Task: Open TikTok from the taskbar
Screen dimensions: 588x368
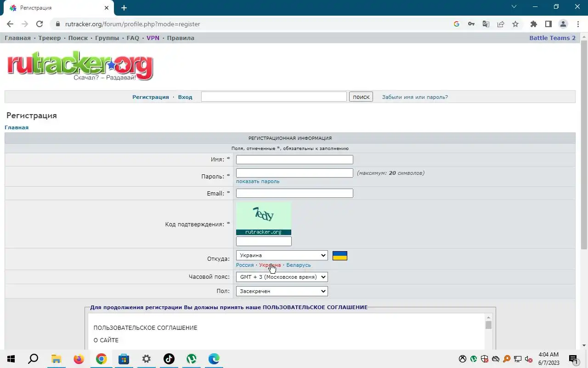Action: click(x=169, y=359)
